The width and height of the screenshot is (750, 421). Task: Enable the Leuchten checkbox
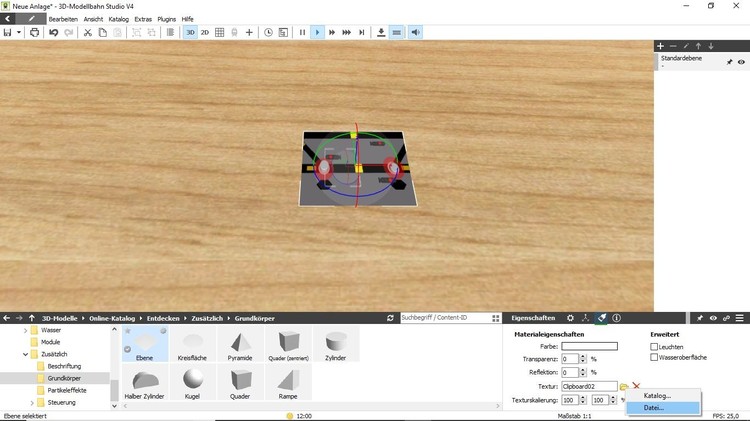[654, 346]
